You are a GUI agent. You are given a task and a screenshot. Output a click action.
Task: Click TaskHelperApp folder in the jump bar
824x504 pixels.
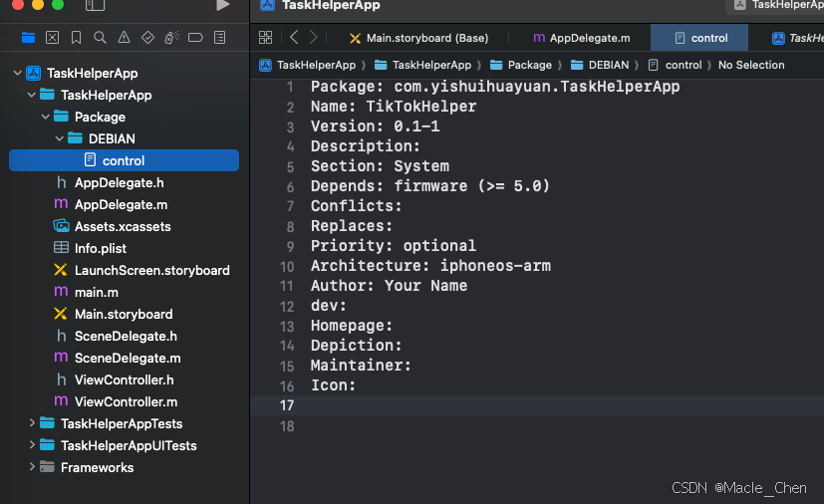point(422,65)
